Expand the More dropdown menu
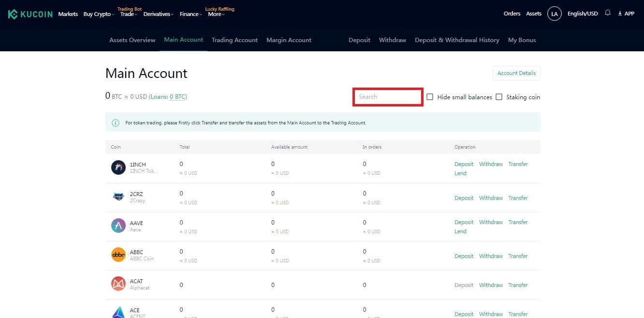The width and height of the screenshot is (644, 318). coord(216,14)
